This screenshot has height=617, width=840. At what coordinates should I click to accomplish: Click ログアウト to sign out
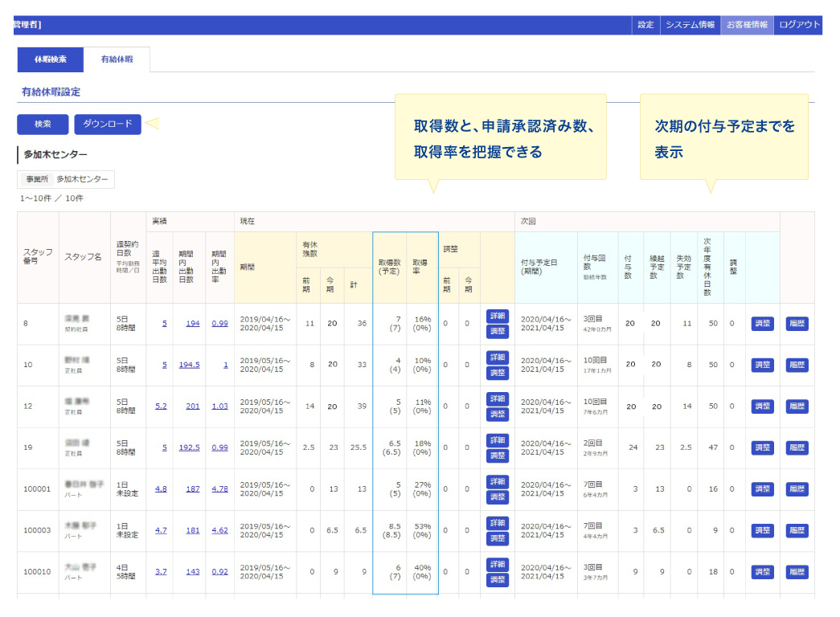point(798,25)
